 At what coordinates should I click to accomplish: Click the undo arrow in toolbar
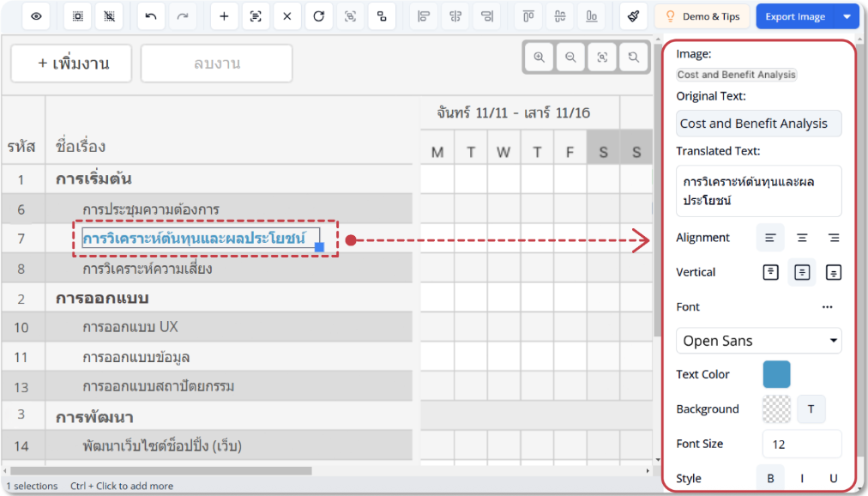pos(151,16)
